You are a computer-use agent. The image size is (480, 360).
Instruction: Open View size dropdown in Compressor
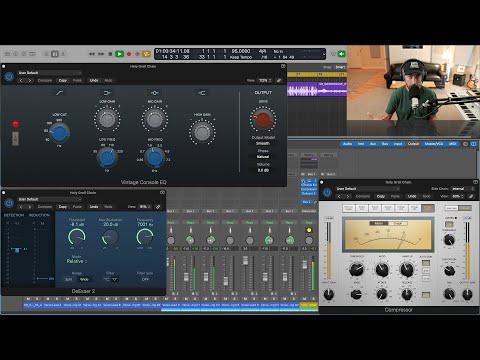pos(458,196)
